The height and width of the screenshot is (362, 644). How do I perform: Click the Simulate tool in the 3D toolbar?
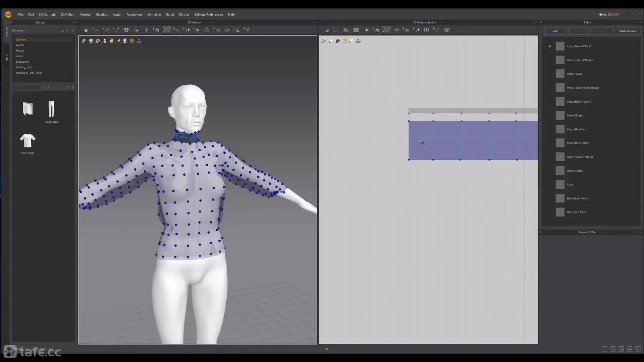point(86,30)
